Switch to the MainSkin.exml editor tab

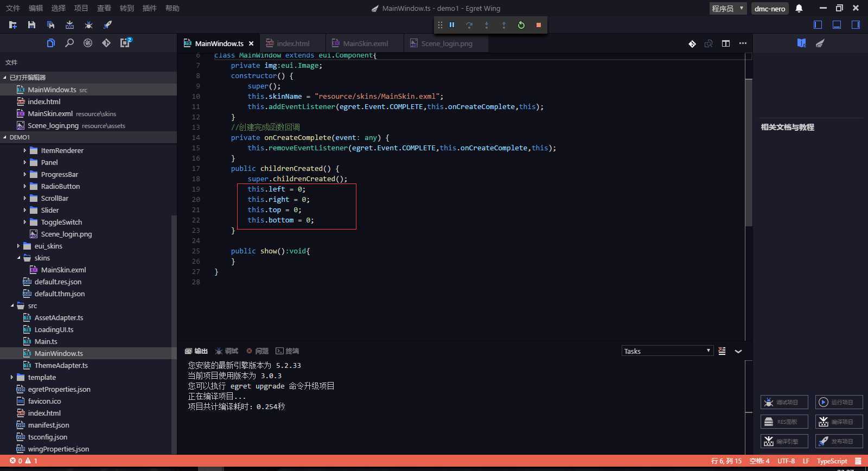click(365, 43)
